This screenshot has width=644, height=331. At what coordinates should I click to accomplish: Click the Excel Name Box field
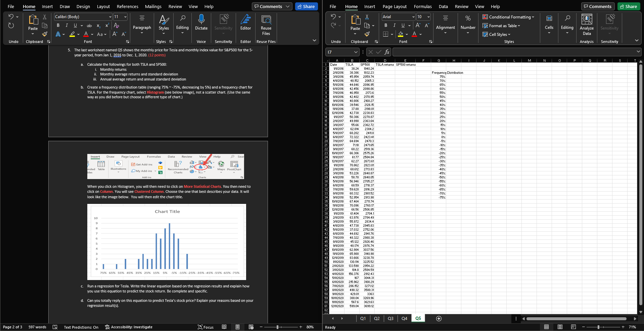tap(342, 52)
